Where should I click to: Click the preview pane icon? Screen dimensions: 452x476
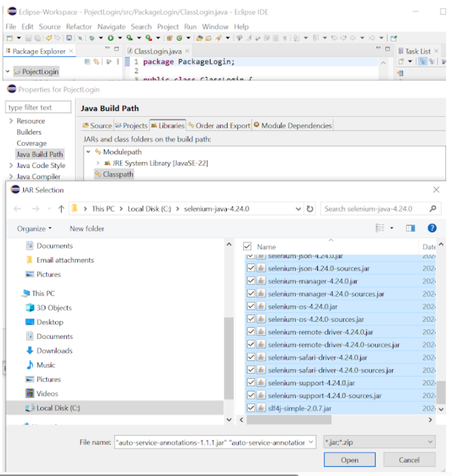pos(411,228)
